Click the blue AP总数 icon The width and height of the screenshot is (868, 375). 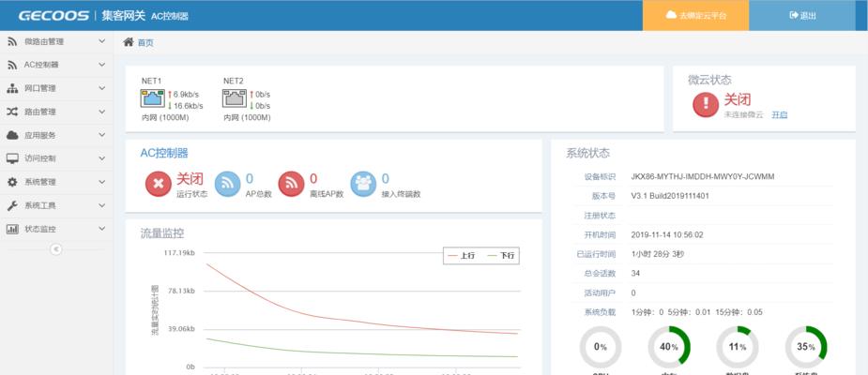(x=227, y=184)
